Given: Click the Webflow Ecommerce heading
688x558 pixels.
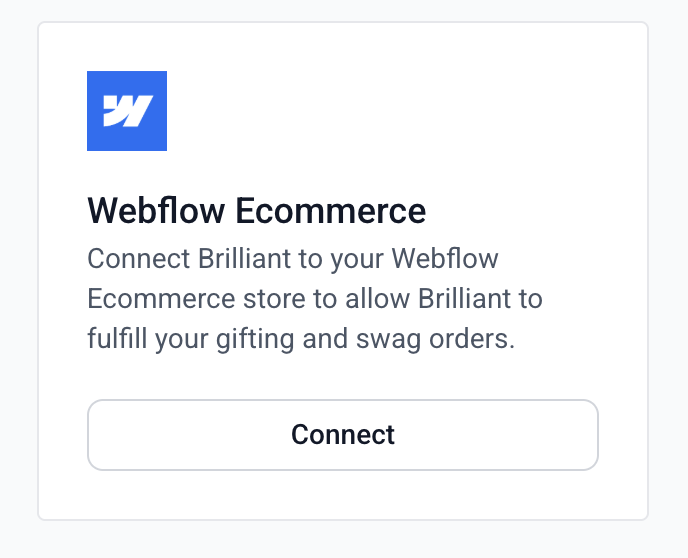Looking at the screenshot, I should tap(257, 211).
